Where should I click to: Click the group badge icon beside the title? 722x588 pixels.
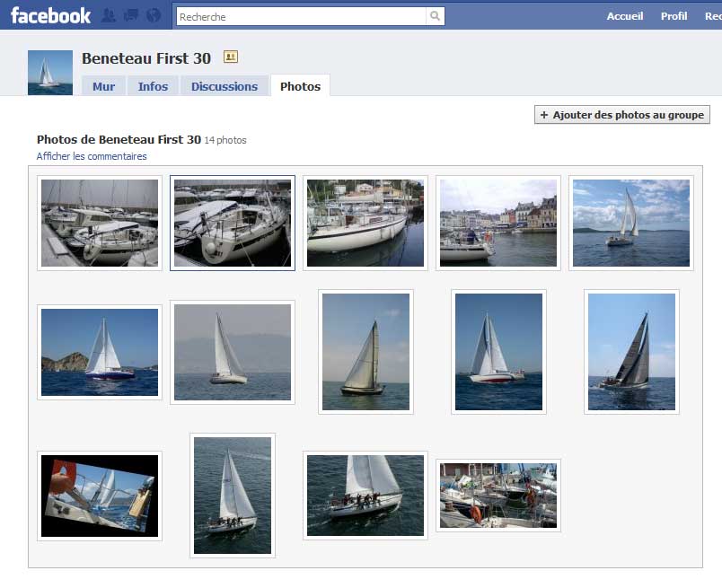(231, 57)
